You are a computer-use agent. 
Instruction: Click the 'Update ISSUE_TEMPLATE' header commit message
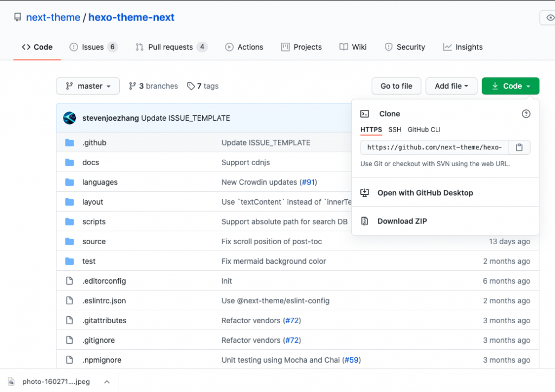(x=185, y=118)
